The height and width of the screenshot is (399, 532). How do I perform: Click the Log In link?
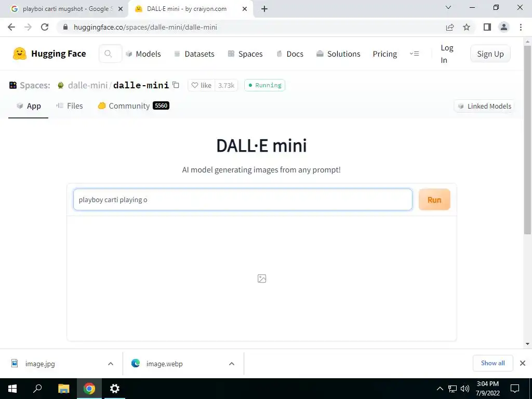point(447,54)
